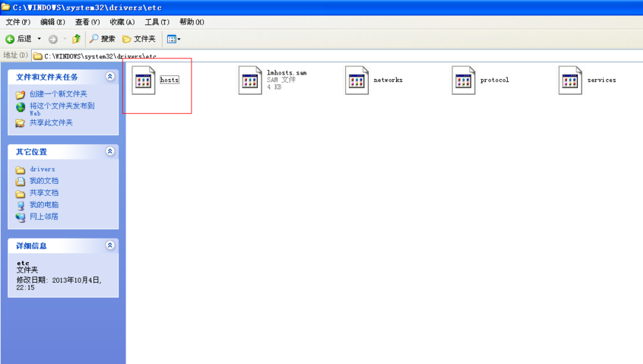
Task: Click the services file name label
Action: pos(602,80)
